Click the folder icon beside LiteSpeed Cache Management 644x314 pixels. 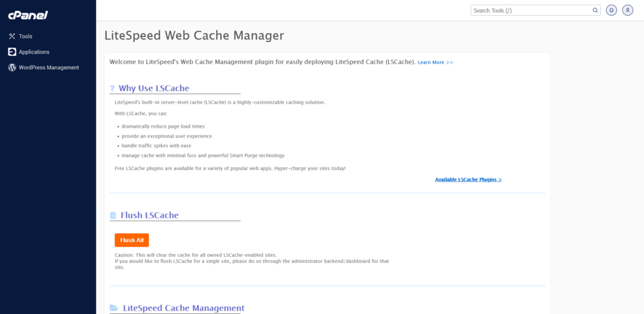coord(114,308)
